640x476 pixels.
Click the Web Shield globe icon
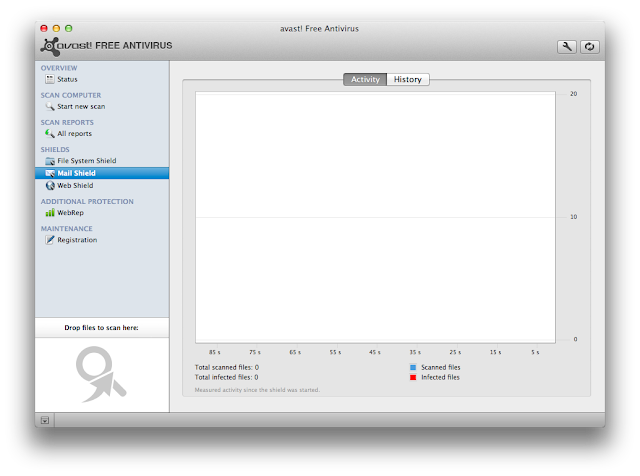coord(50,186)
